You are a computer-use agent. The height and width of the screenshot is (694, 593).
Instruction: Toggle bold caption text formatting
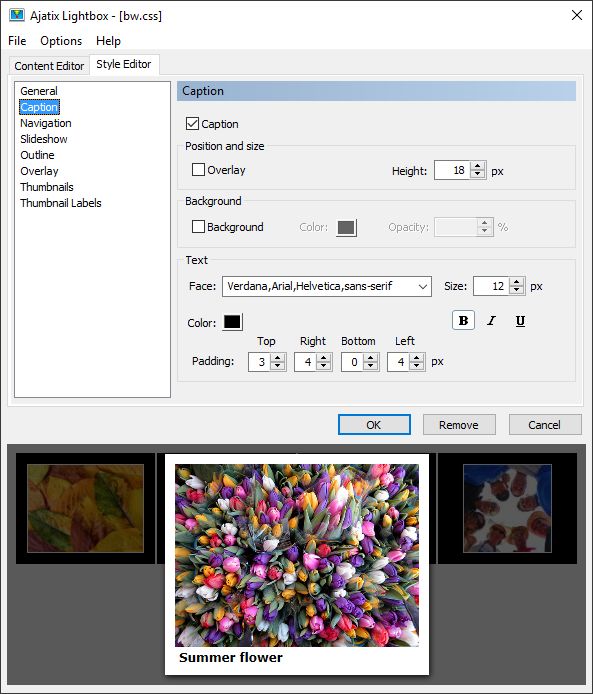tap(463, 320)
